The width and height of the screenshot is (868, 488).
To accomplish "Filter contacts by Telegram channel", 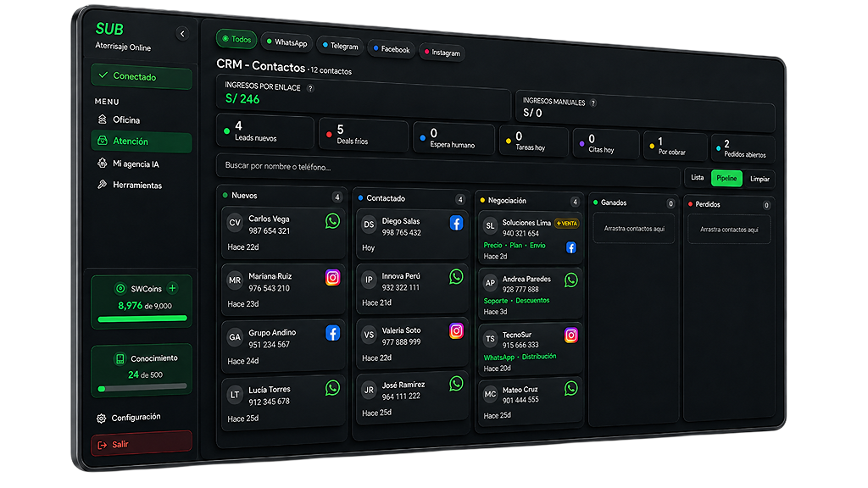I will [341, 46].
